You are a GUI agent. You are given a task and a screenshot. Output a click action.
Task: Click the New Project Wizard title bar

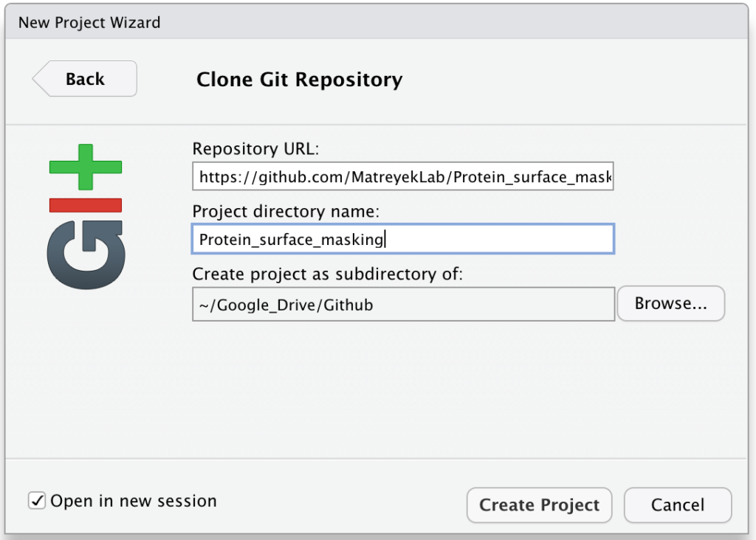(x=376, y=22)
